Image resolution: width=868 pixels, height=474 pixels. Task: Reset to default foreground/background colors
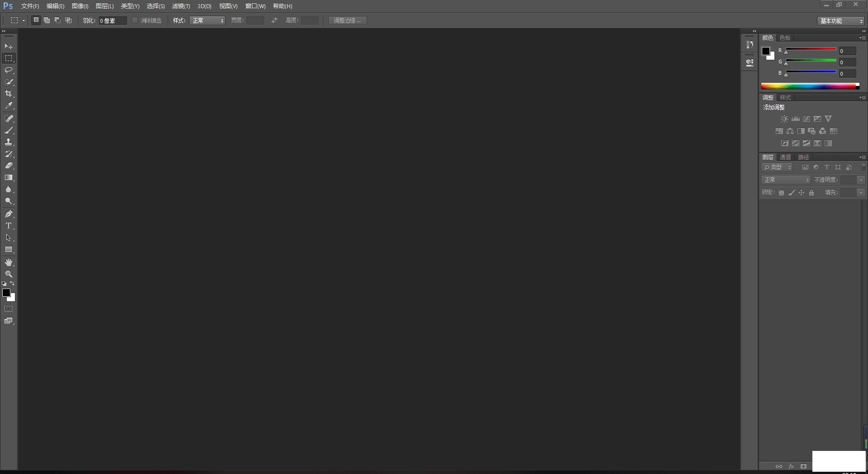coord(4,284)
